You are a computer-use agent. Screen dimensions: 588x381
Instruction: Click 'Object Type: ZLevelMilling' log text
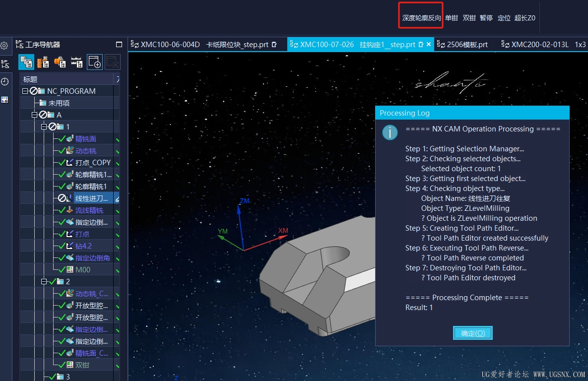point(465,208)
